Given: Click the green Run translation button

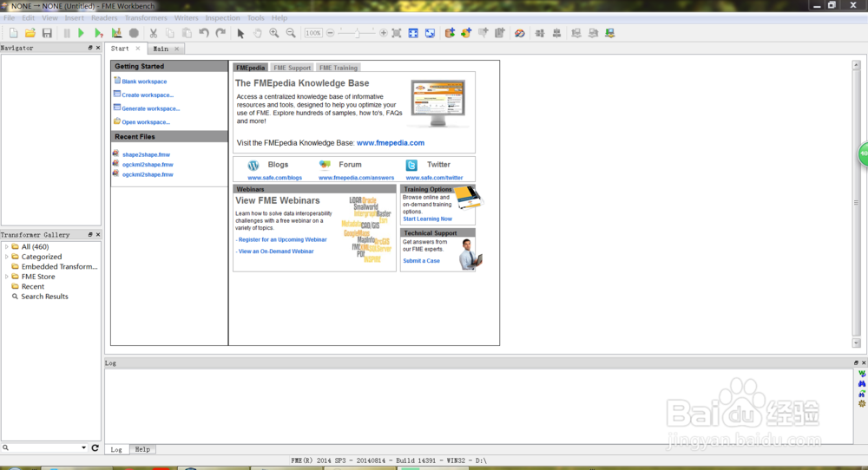Looking at the screenshot, I should (81, 33).
